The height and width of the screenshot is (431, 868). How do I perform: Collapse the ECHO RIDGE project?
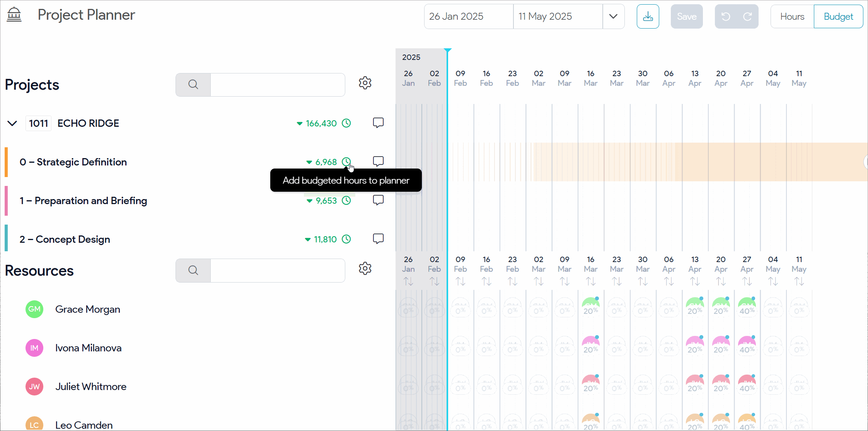pos(12,123)
